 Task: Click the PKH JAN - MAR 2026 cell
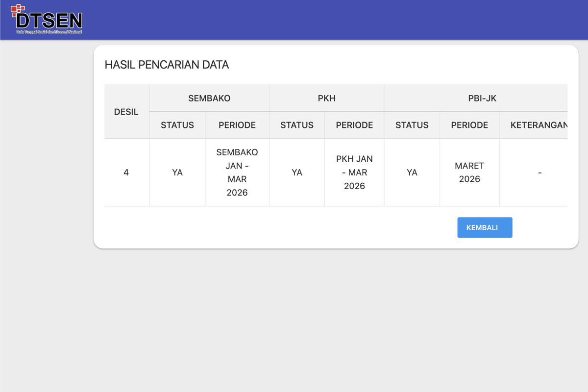pos(354,172)
